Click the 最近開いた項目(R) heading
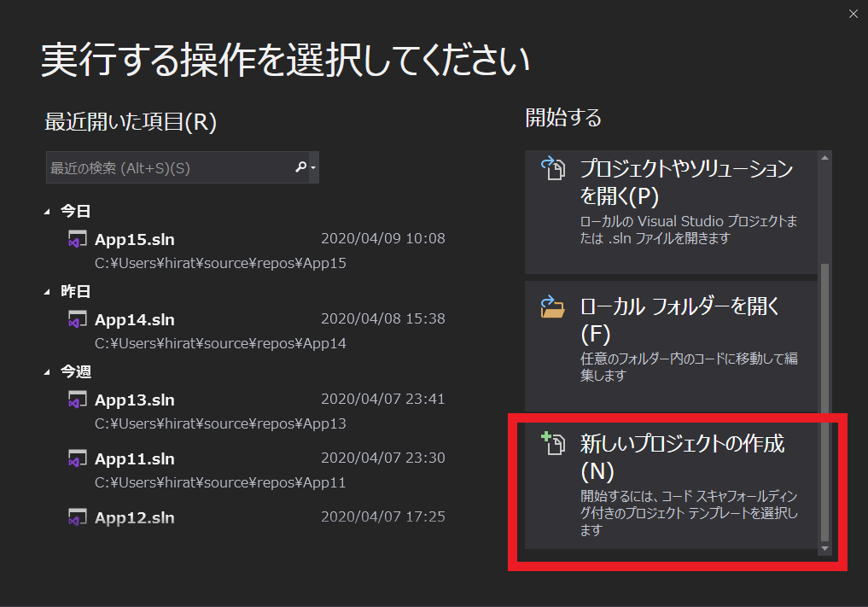 click(x=131, y=122)
